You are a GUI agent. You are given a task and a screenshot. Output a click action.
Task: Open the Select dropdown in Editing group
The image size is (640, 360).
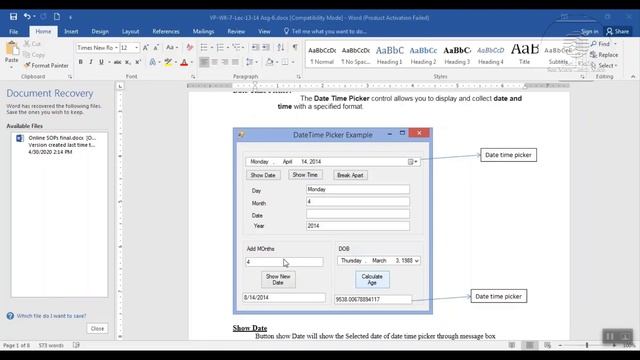(604, 66)
